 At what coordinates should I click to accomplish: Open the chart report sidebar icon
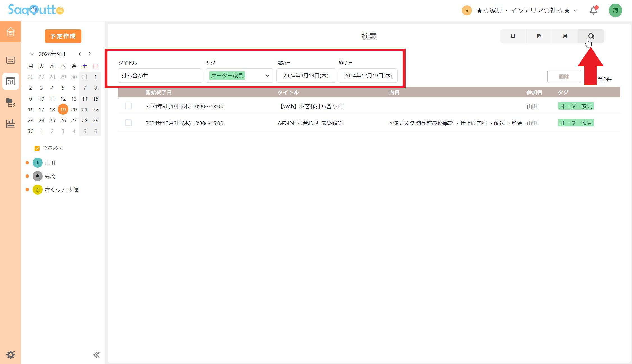point(10,123)
